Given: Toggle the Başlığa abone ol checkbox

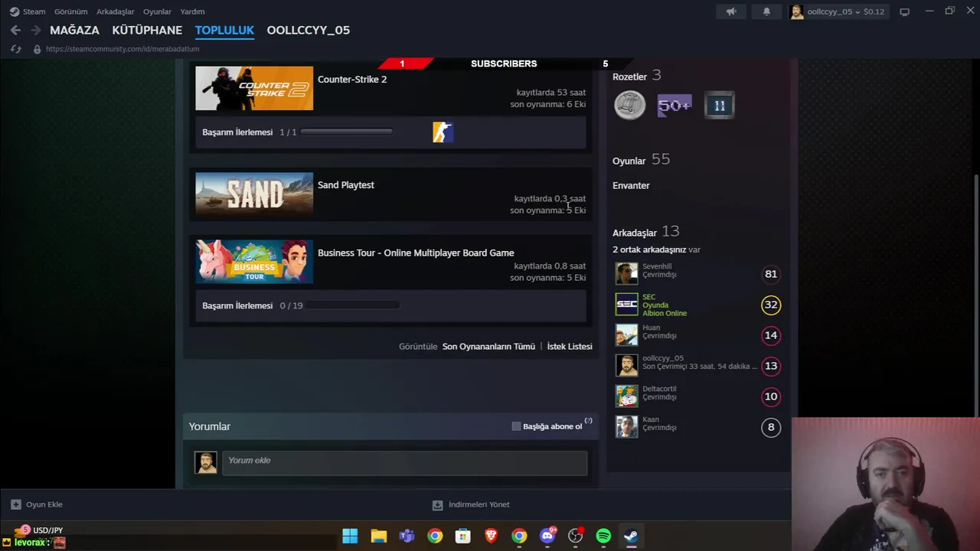Looking at the screenshot, I should [x=516, y=426].
